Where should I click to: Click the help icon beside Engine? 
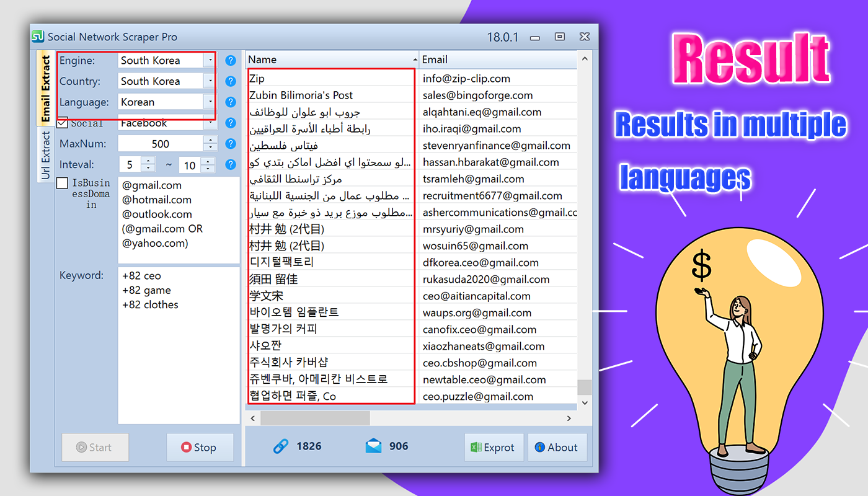point(231,61)
